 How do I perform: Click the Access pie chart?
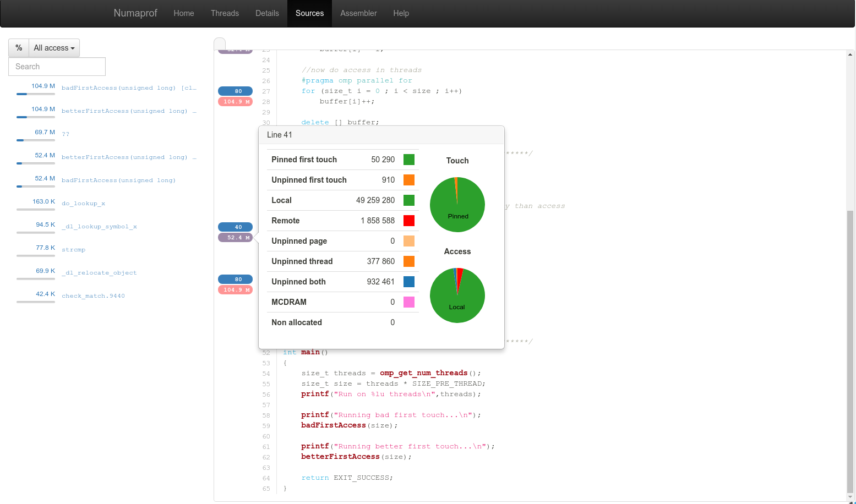[x=457, y=295]
